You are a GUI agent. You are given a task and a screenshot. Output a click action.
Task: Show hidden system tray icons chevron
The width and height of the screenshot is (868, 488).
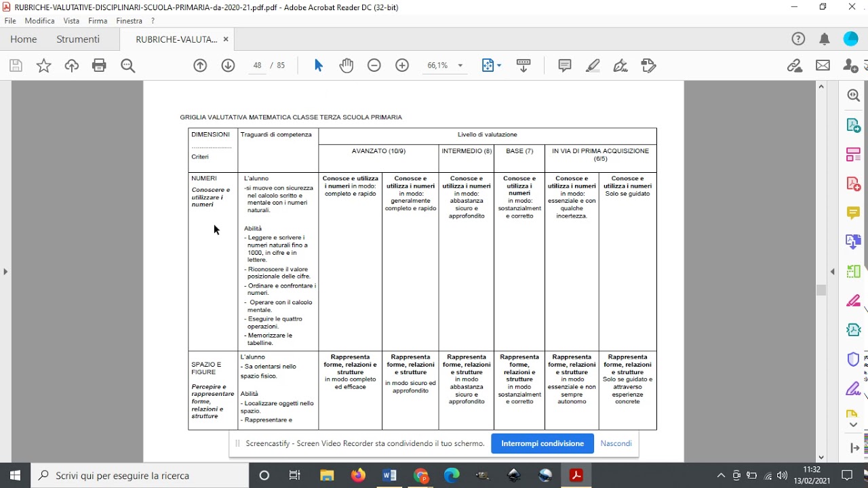point(721,475)
